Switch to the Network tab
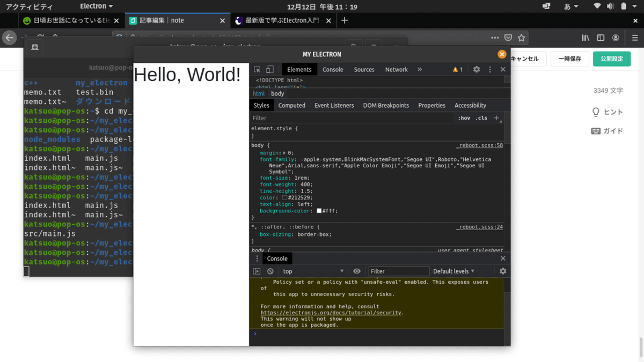 [x=396, y=70]
